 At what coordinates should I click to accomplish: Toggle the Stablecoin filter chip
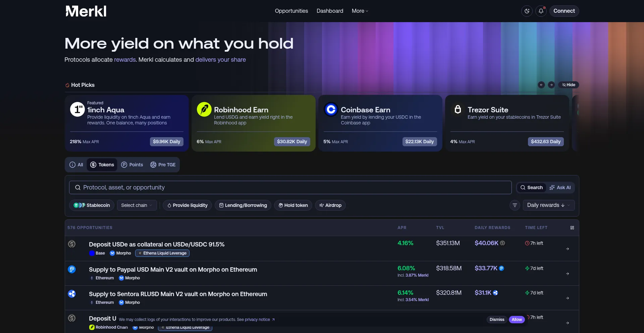tap(92, 205)
